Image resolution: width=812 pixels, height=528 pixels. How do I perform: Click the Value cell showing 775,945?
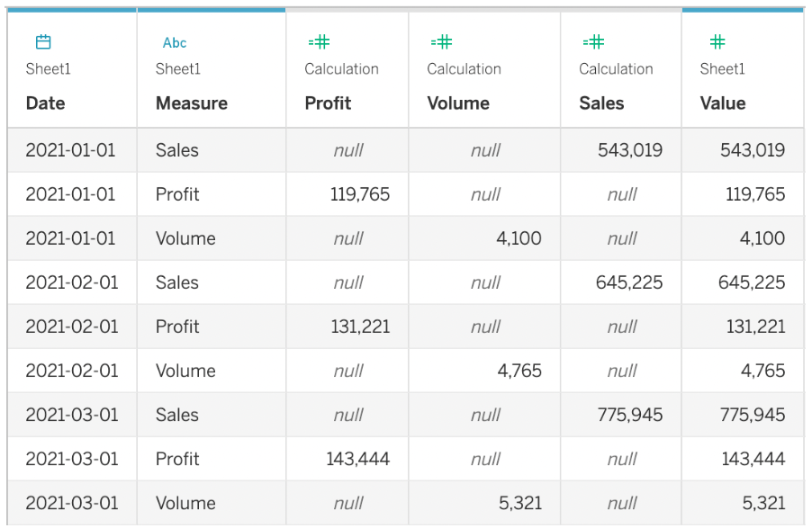(x=752, y=415)
